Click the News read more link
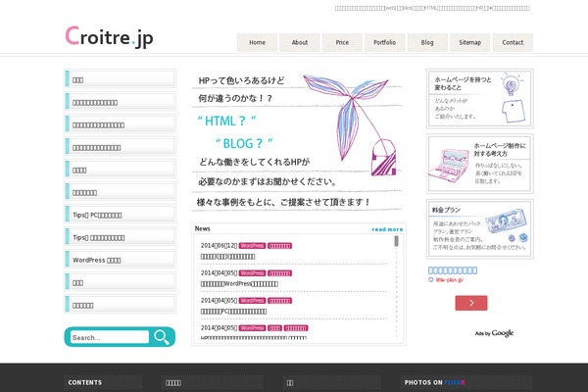The height and width of the screenshot is (392, 588). pyautogui.click(x=387, y=229)
